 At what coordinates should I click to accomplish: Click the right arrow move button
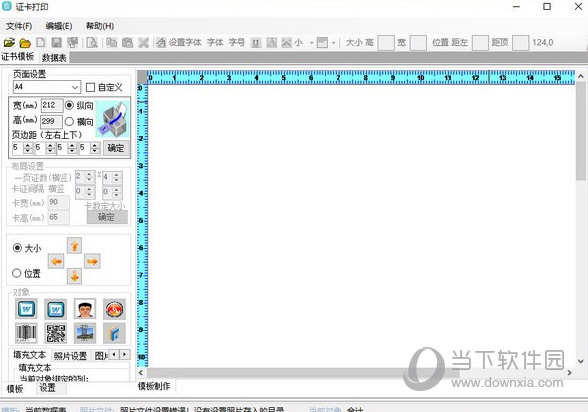point(92,261)
